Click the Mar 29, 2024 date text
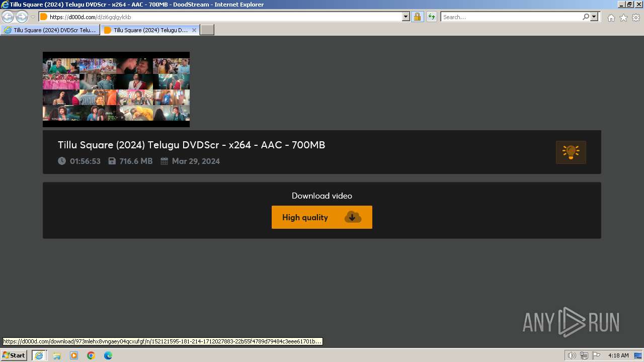Image resolution: width=644 pixels, height=362 pixels. tap(196, 161)
